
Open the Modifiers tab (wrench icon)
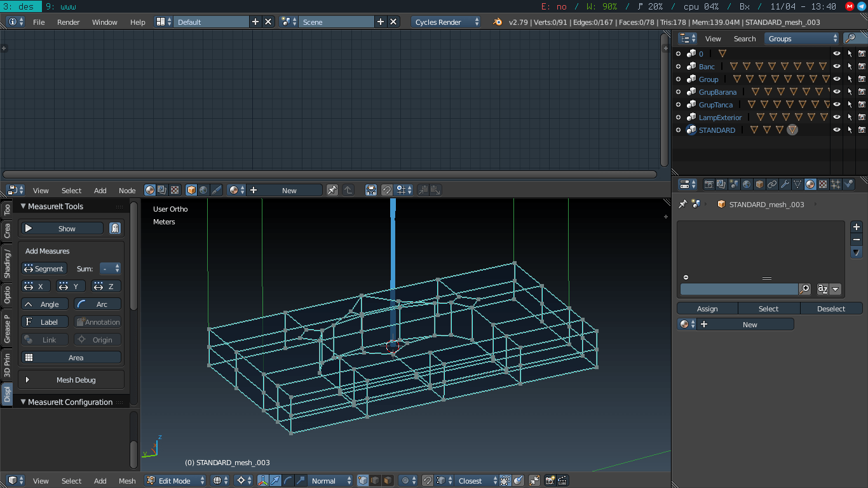[785, 184]
